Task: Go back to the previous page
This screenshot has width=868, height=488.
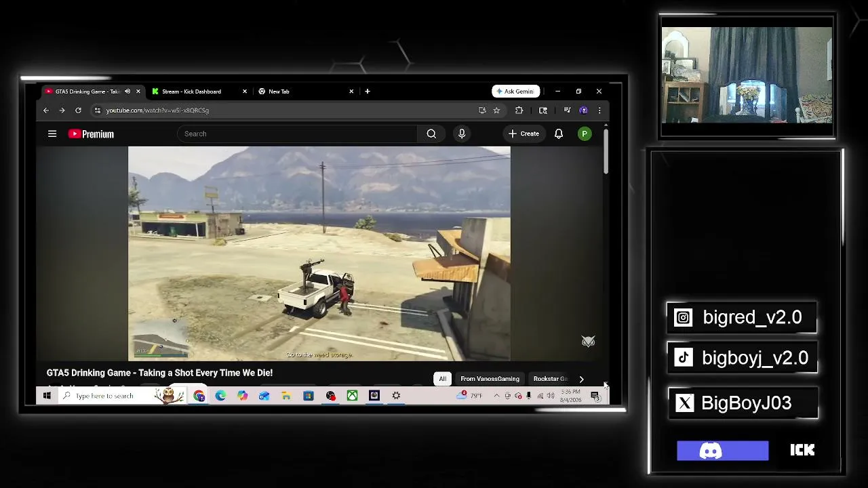Action: 46,110
